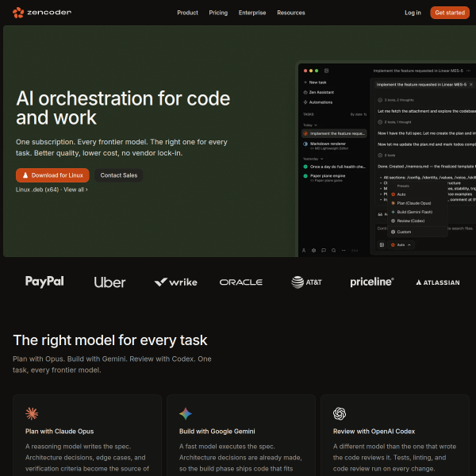Click the Atlassian logo
Screen dimensions: 476x476
(x=437, y=282)
